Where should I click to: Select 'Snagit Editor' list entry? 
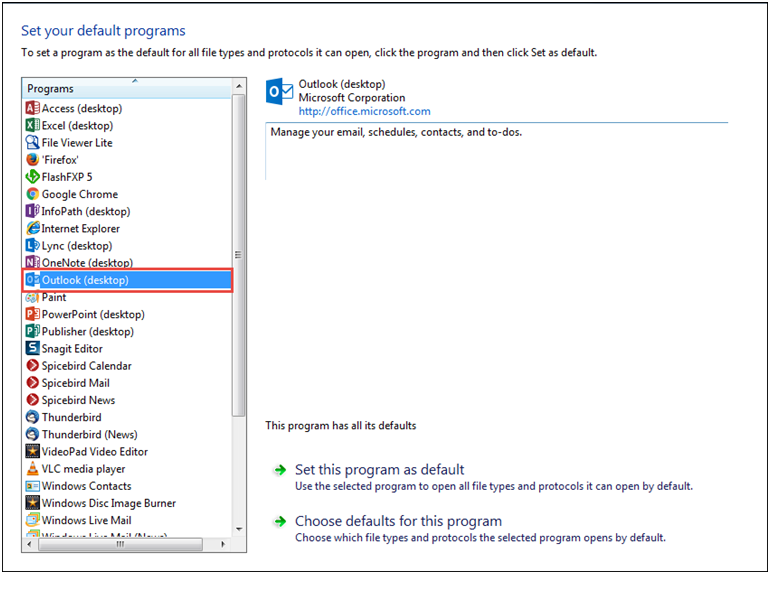pos(72,349)
